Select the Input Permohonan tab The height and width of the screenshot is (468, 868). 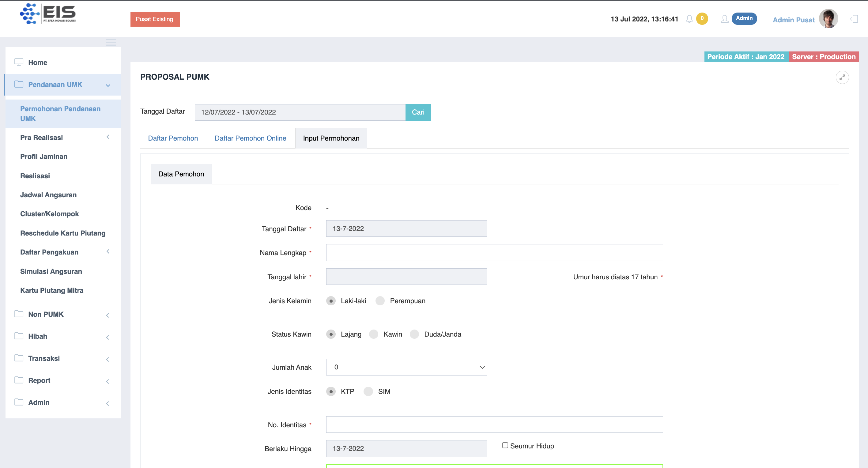[x=331, y=138]
